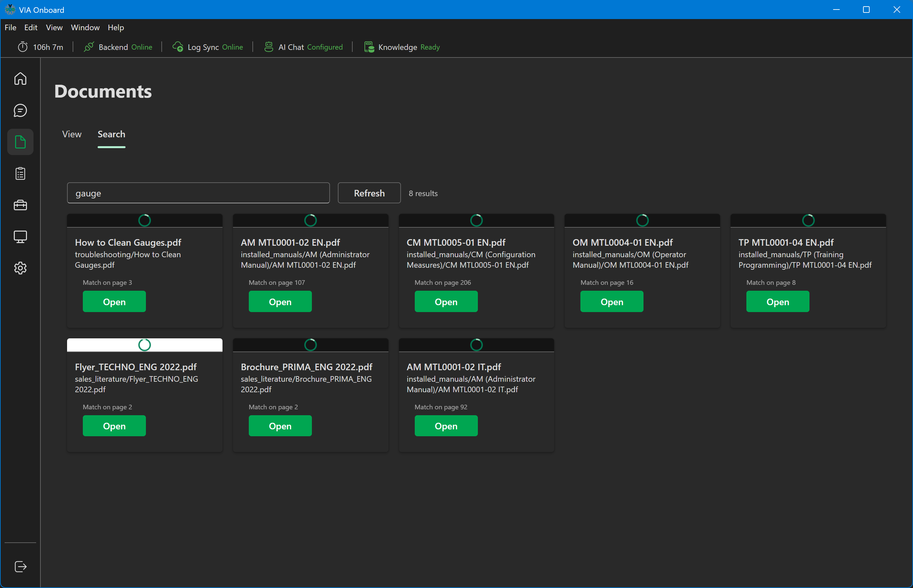Open AM MTL0001-02 EN.pdf result
Image resolution: width=913 pixels, height=588 pixels.
click(280, 302)
